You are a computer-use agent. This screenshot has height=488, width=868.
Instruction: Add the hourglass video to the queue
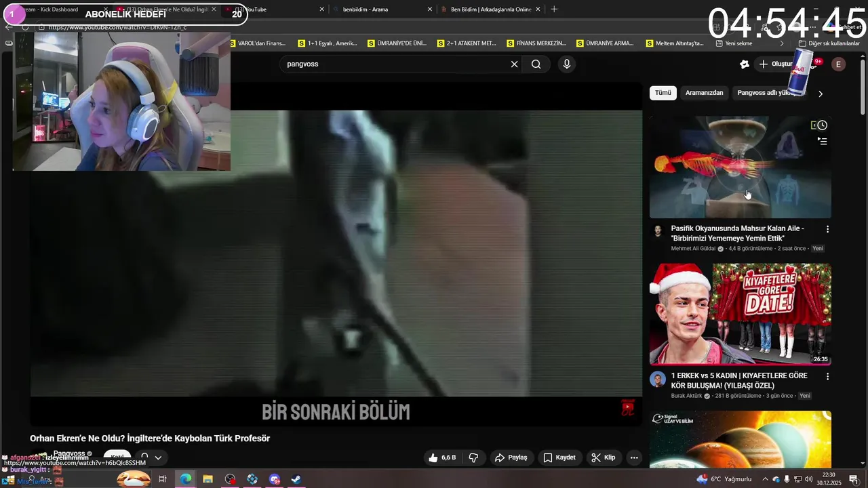tap(822, 141)
